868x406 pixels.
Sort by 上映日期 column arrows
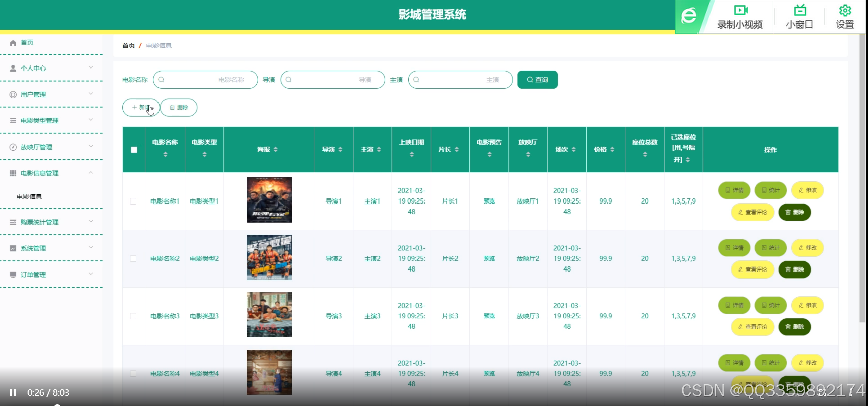click(412, 155)
